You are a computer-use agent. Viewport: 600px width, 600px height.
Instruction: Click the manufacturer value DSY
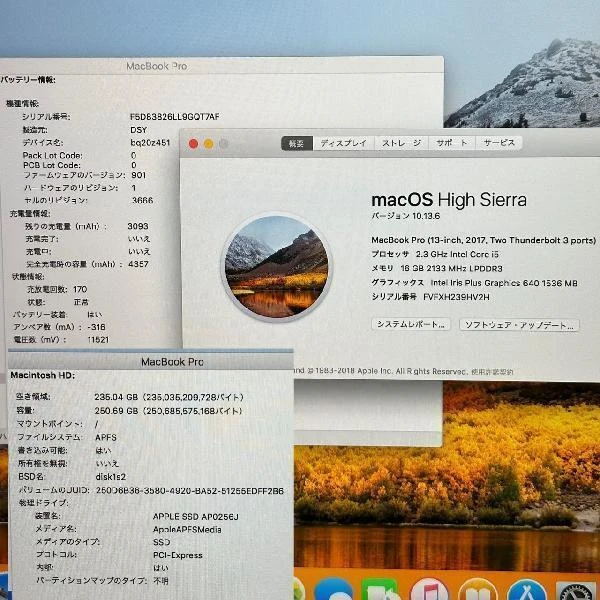(x=139, y=130)
